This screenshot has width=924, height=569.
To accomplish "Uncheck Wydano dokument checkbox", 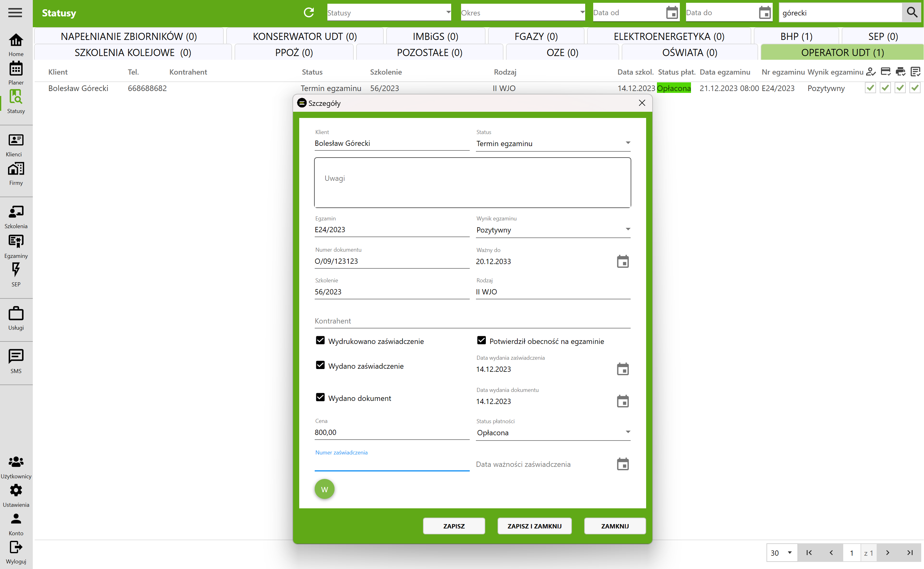I will coord(320,397).
